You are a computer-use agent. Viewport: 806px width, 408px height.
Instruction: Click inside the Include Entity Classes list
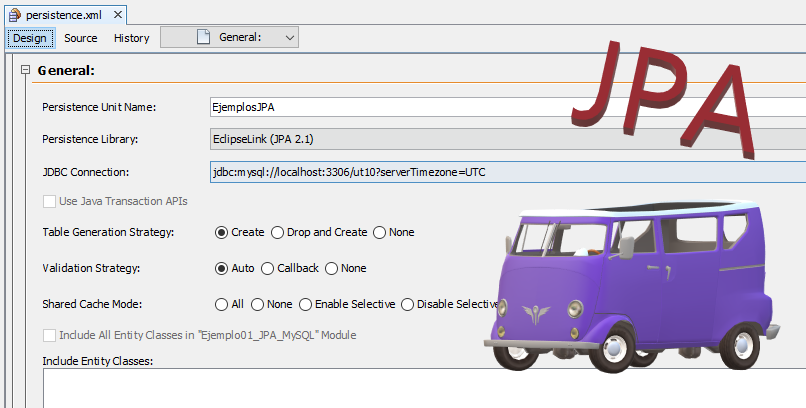[x=425, y=388]
